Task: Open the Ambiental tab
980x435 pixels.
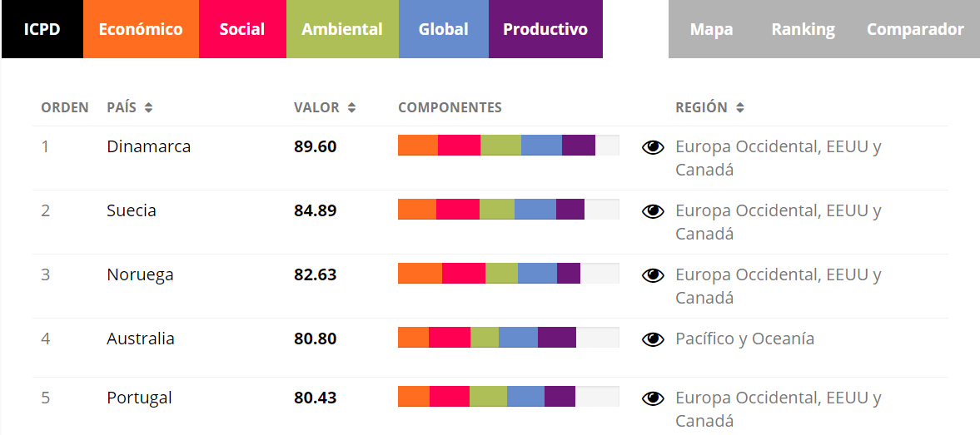Action: click(342, 29)
